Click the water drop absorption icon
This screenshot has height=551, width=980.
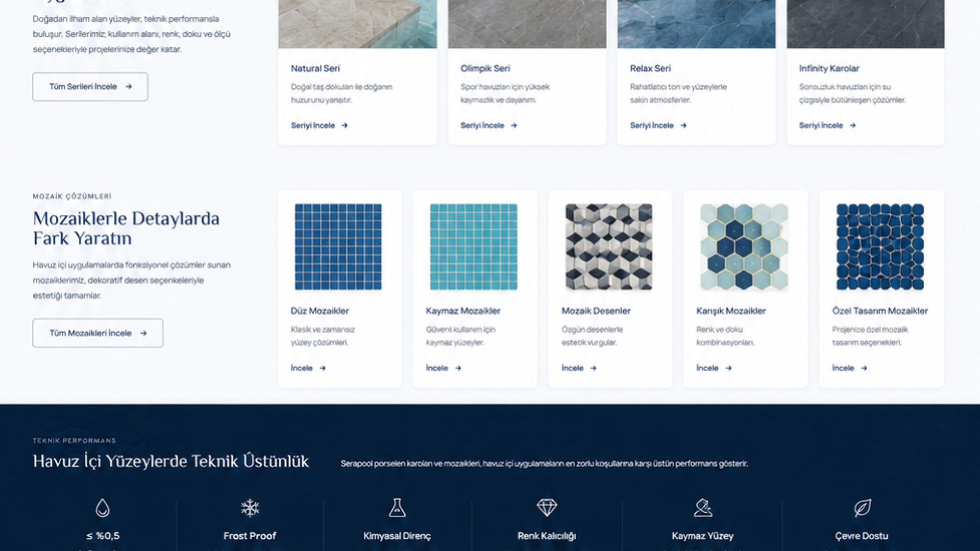point(103,508)
